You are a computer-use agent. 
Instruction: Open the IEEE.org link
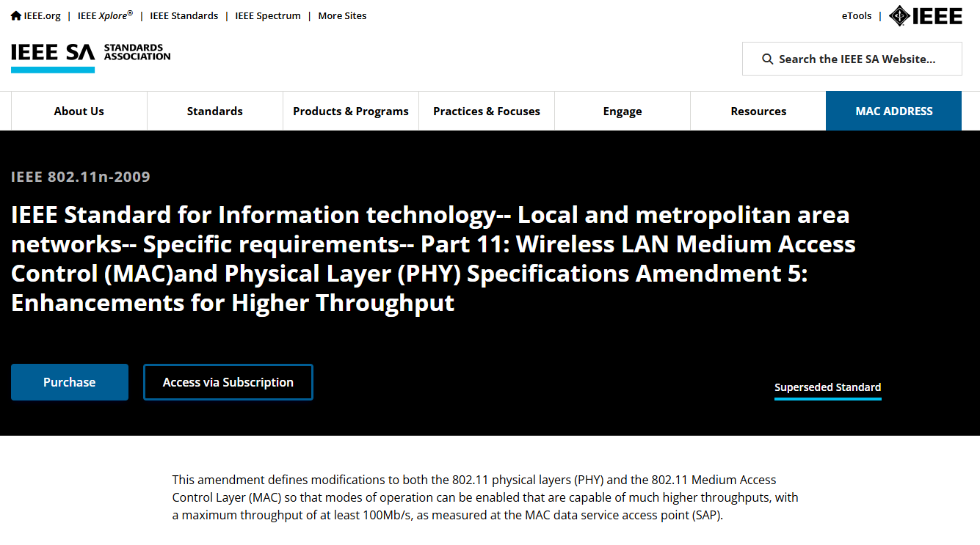coord(42,15)
